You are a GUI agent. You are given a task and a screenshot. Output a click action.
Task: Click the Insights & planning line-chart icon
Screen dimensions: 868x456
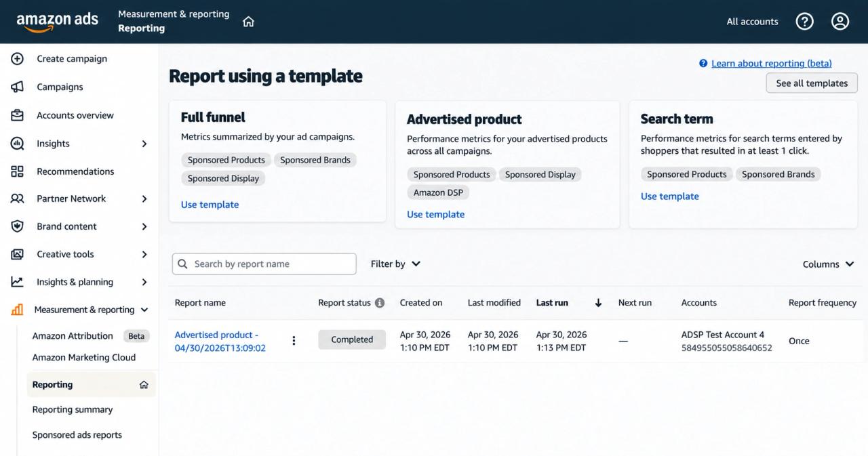pos(18,282)
